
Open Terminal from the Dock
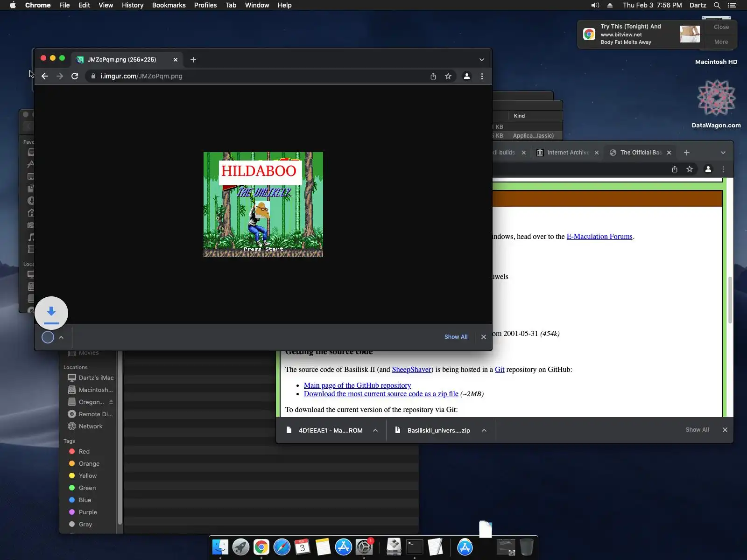415,547
